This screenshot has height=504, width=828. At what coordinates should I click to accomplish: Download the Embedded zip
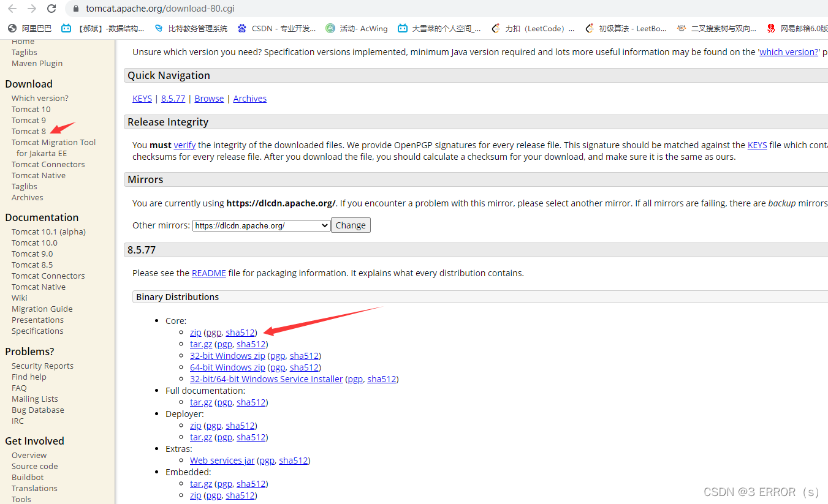[x=196, y=495]
